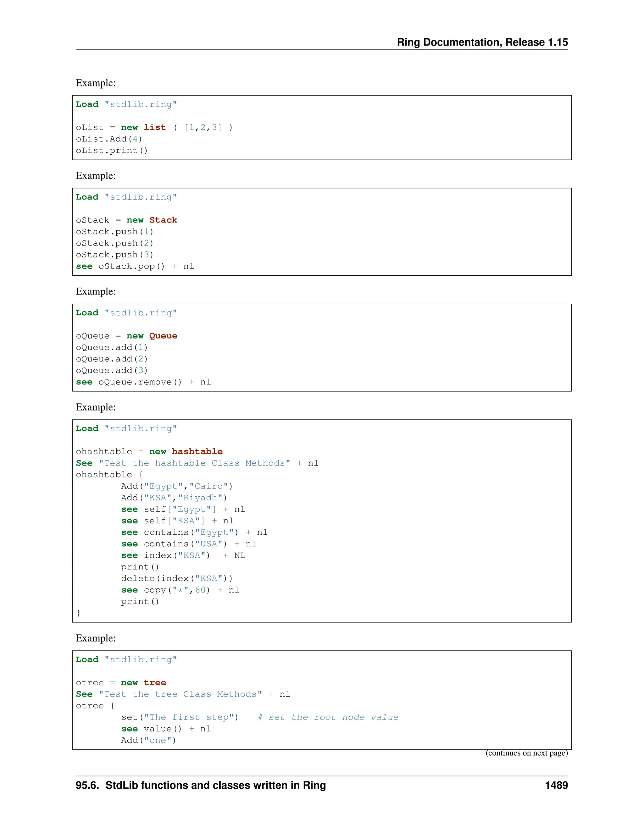Click the oList.Add(4) code line
The height and width of the screenshot is (833, 644).
(109, 139)
